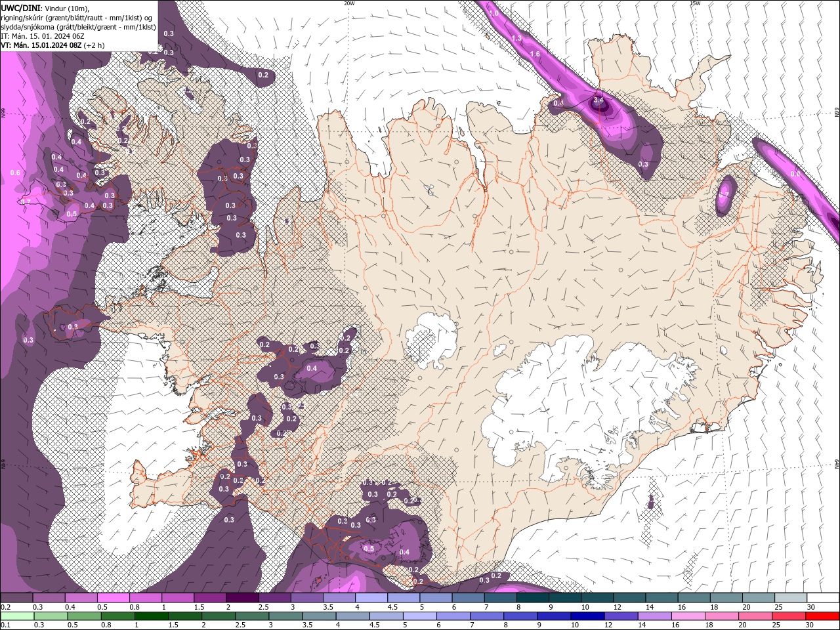Viewport: 840px width, 630px height.
Task: Select the deep blue lower swatch labeled 10
Action: (x=588, y=616)
